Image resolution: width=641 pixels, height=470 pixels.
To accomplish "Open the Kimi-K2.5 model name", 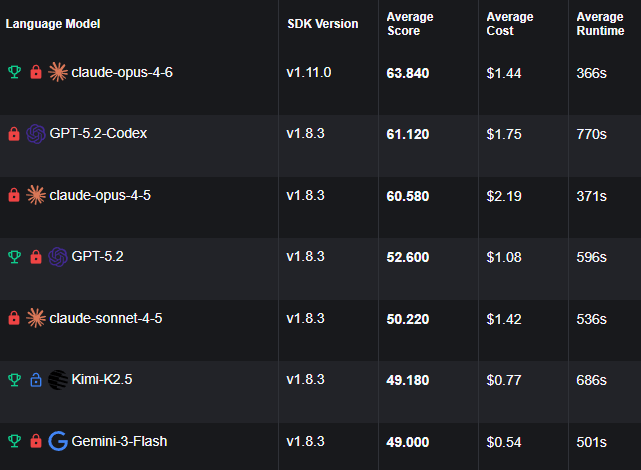I will click(x=102, y=379).
